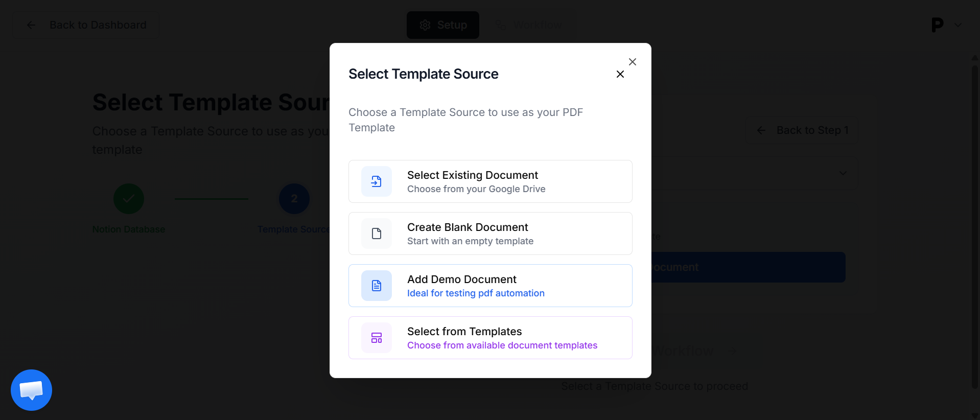Viewport: 980px width, 420px height.
Task: Click the page's vertical scrollbar
Action: 974,225
